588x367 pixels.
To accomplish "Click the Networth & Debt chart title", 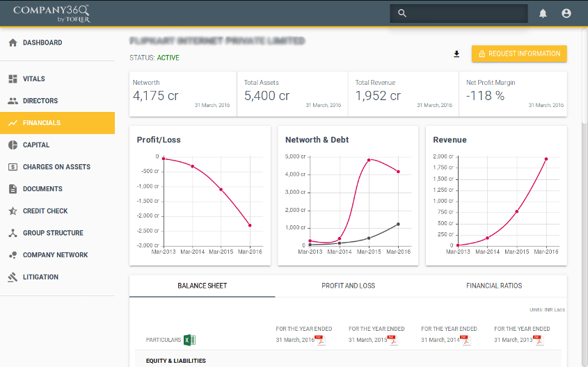I will click(x=317, y=140).
